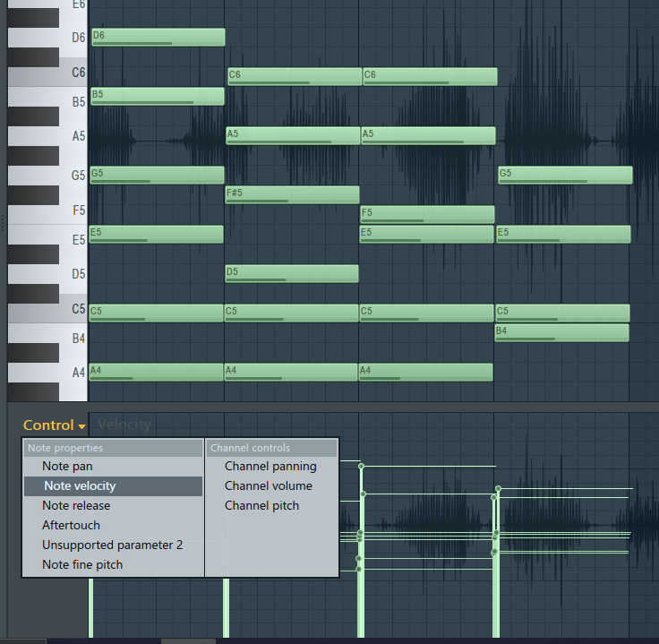Choose Note fine pitch
The width and height of the screenshot is (659, 644).
point(82,564)
